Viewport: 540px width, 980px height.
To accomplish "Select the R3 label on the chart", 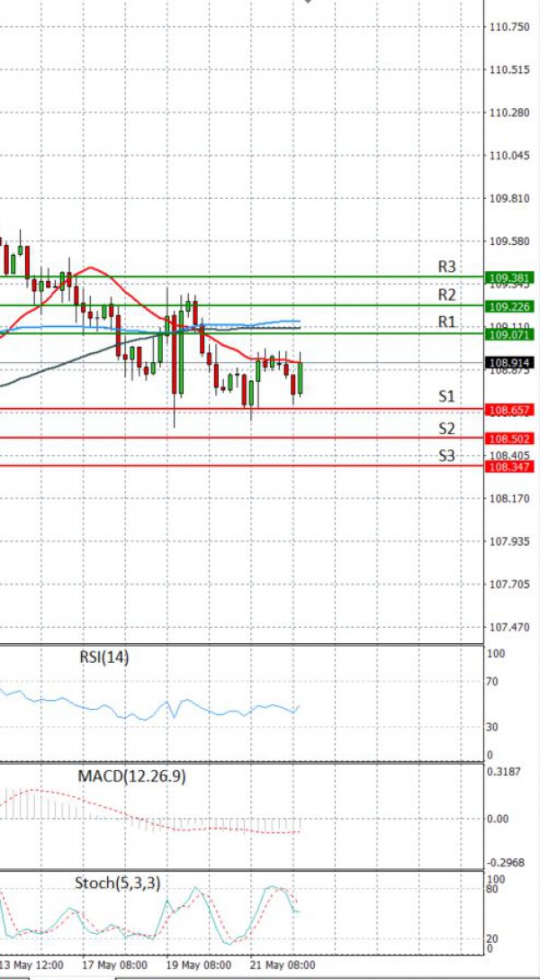I will [x=447, y=267].
